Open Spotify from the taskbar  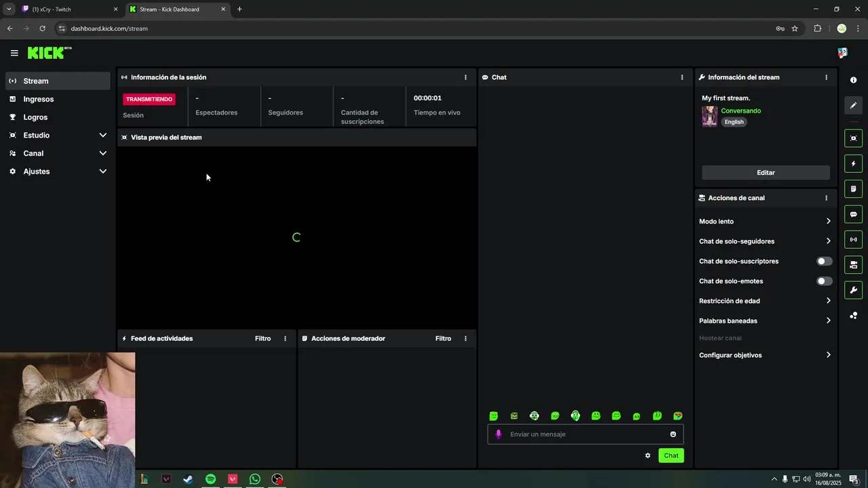click(210, 479)
